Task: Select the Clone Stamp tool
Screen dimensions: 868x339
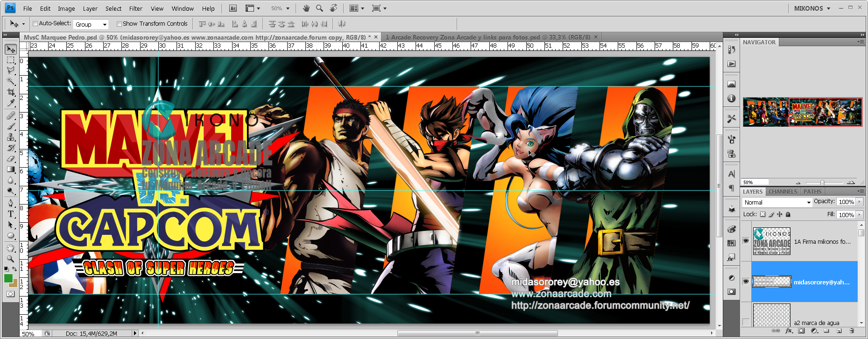Action: click(11, 137)
